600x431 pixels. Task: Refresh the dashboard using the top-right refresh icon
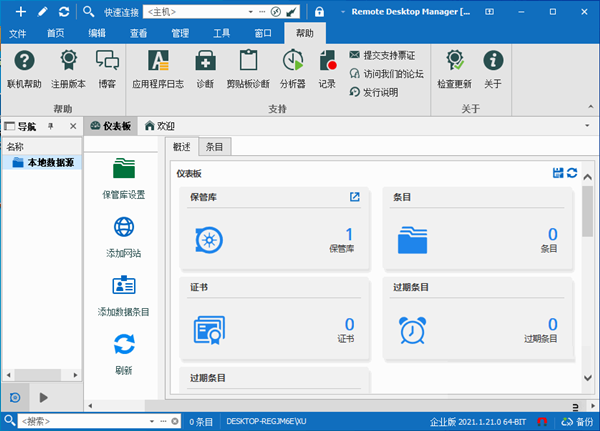click(571, 173)
